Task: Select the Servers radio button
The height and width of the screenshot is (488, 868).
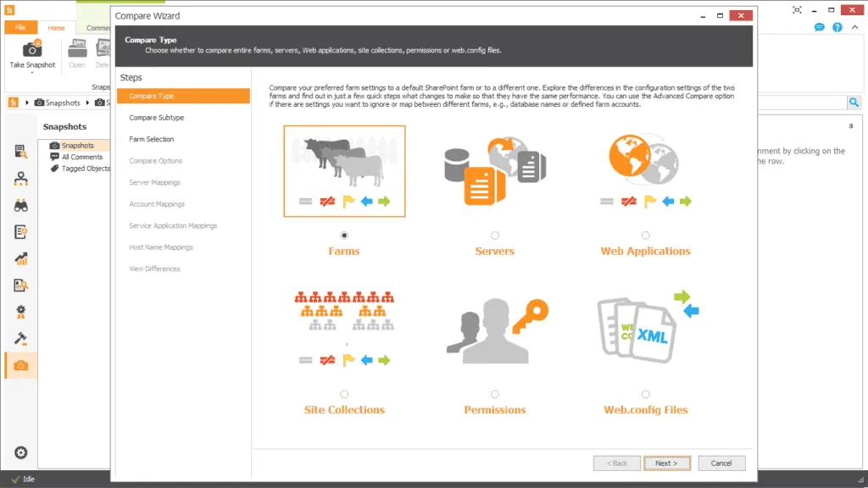Action: (x=495, y=236)
